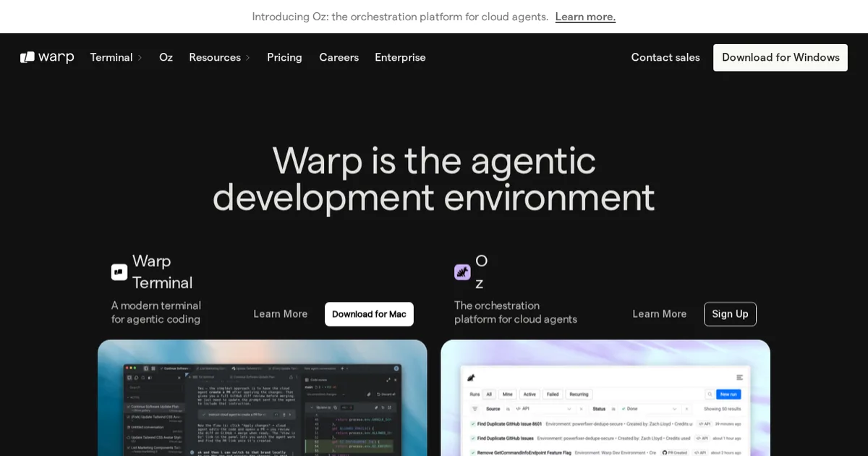
Task: Select the Failed runs tab in Oz preview
Action: pyautogui.click(x=553, y=394)
